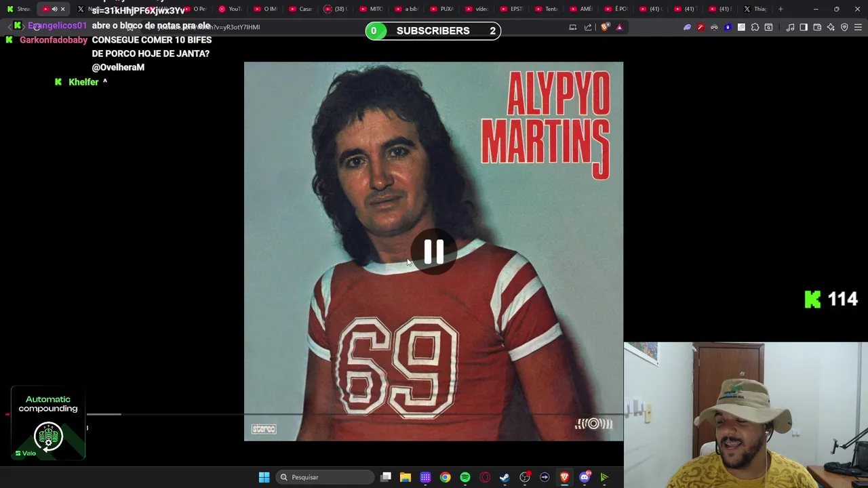Open the browser hamburger main menu
The image size is (868, 488).
click(x=858, y=27)
